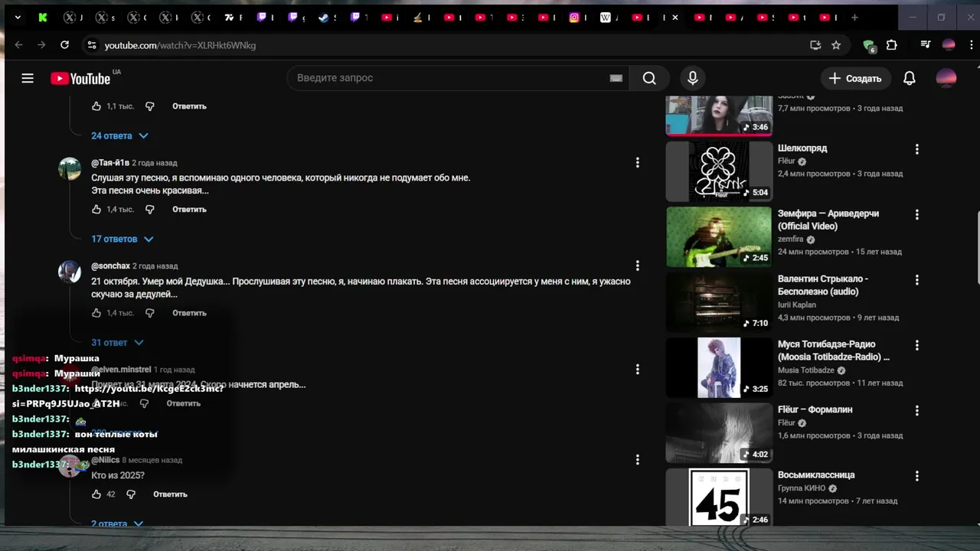Dislike the comment by @sonchax

(150, 312)
